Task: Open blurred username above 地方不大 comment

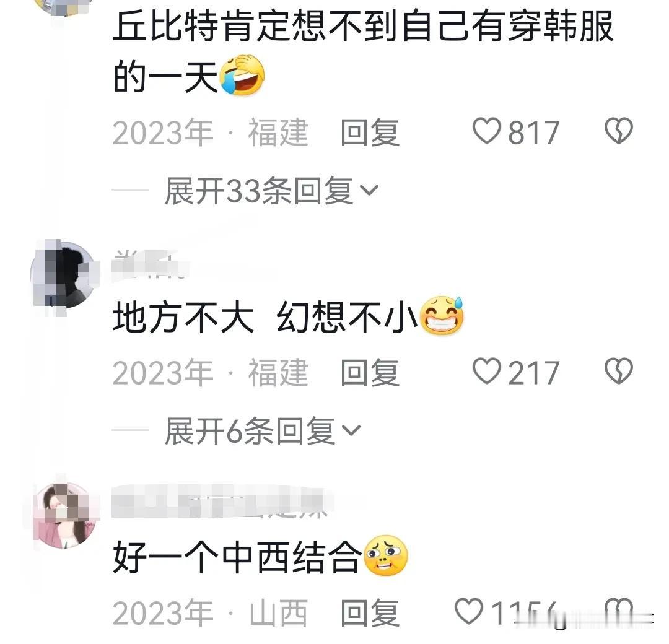Action: pyautogui.click(x=150, y=264)
